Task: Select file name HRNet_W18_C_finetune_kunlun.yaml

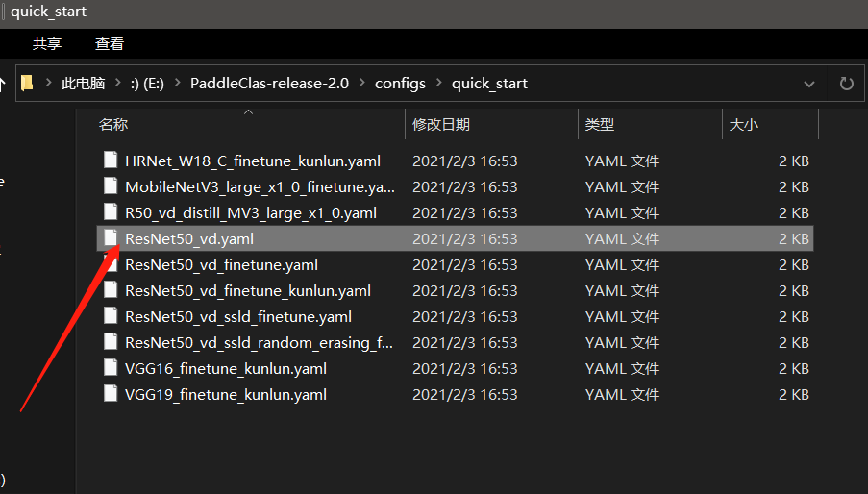Action: coord(253,161)
